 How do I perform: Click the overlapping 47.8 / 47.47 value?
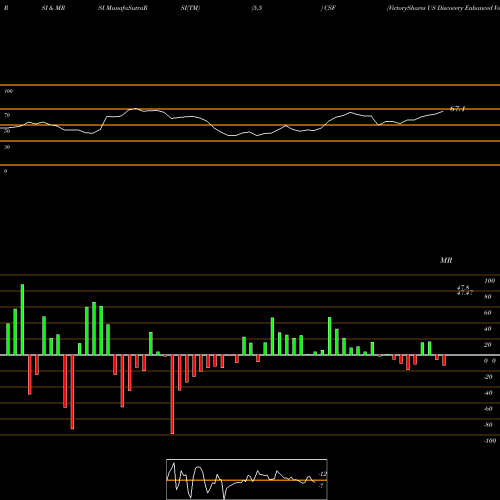[465, 290]
